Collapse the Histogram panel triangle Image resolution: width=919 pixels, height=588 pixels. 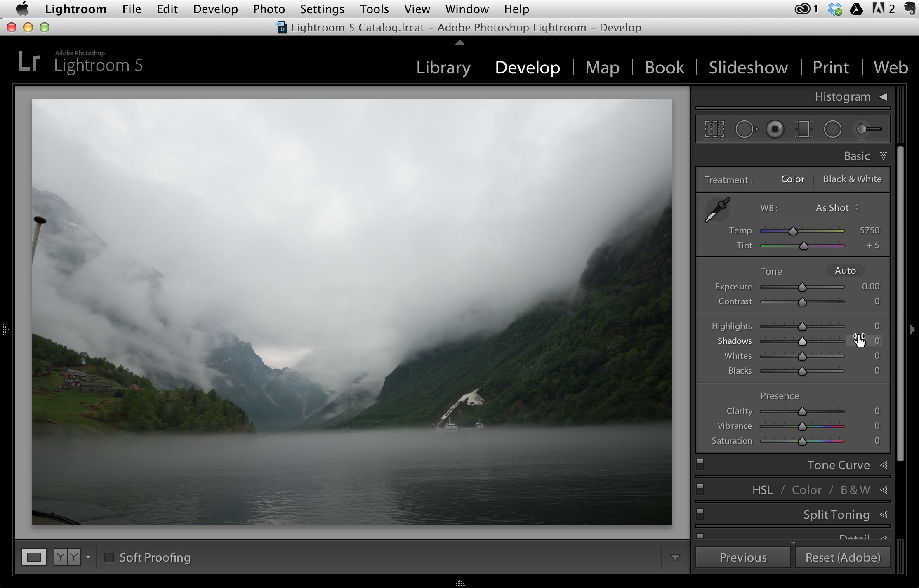pos(883,97)
